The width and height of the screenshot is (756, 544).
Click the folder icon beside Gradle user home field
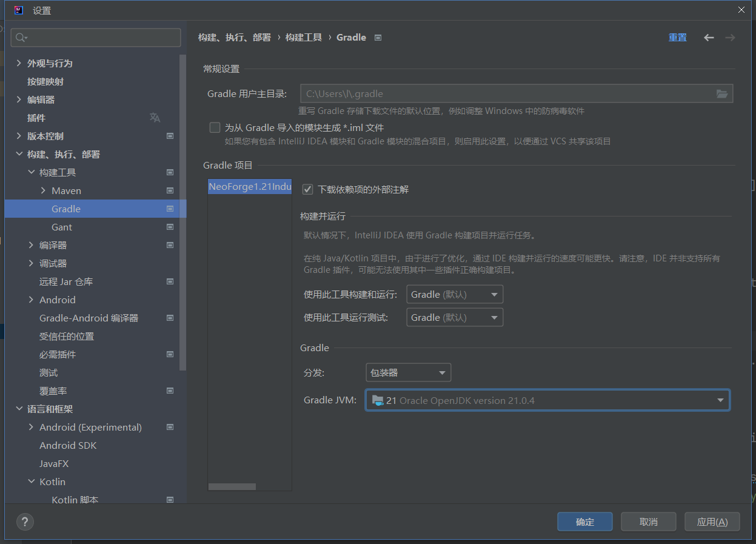coord(721,93)
